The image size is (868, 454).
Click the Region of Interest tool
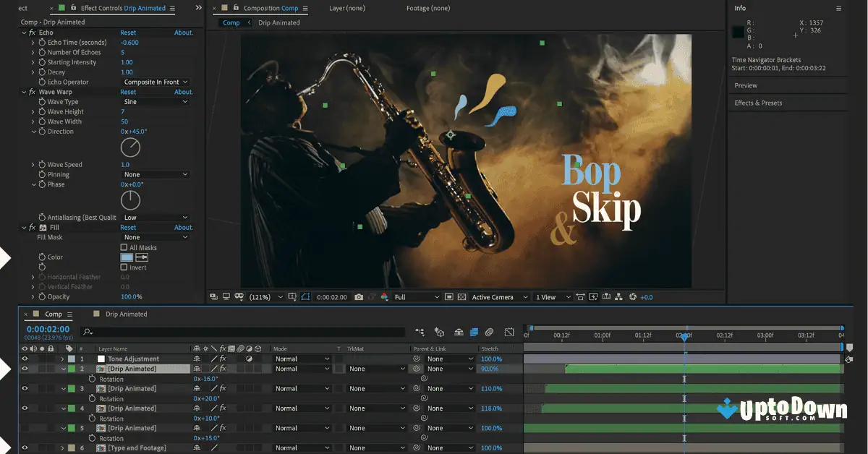coord(306,296)
